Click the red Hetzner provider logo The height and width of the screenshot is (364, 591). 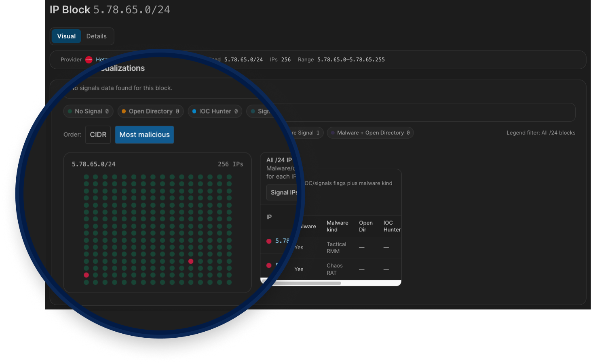[89, 60]
